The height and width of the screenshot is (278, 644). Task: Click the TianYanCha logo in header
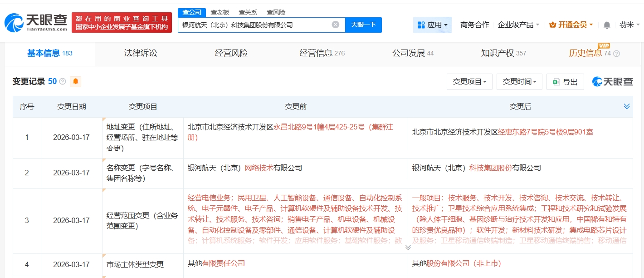pos(36,22)
